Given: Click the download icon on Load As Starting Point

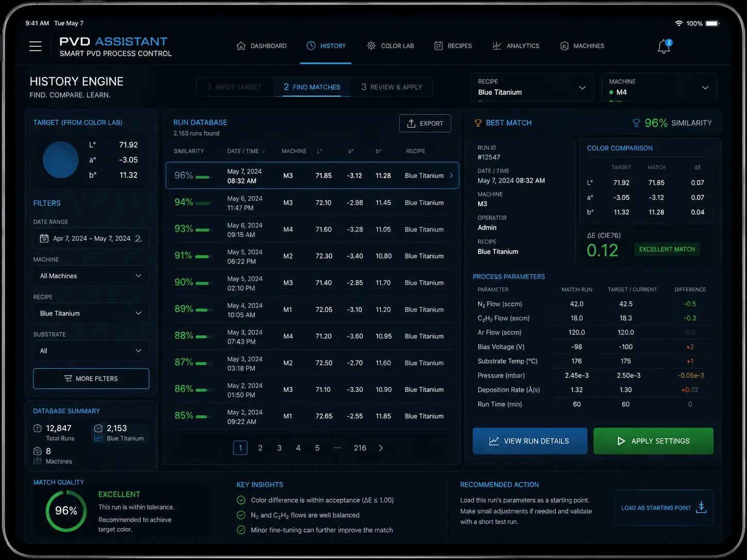Looking at the screenshot, I should 701,507.
